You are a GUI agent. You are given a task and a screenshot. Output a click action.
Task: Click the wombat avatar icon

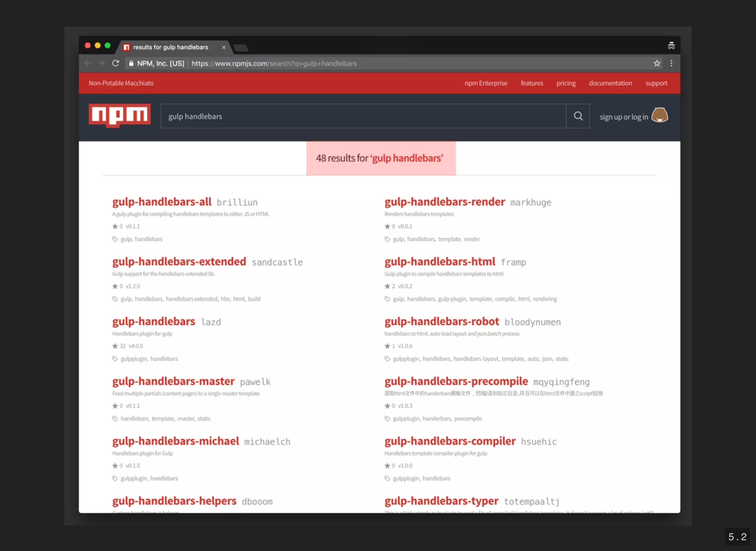click(660, 115)
